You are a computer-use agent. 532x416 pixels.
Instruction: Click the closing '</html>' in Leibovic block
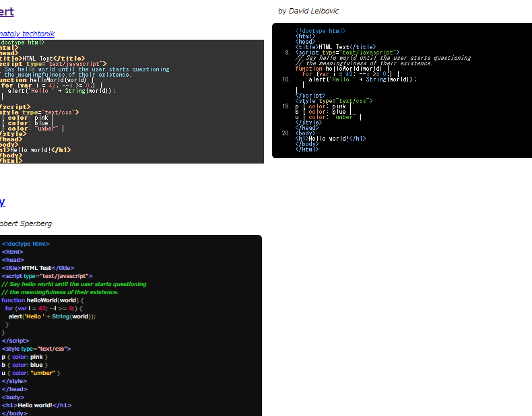click(x=306, y=149)
